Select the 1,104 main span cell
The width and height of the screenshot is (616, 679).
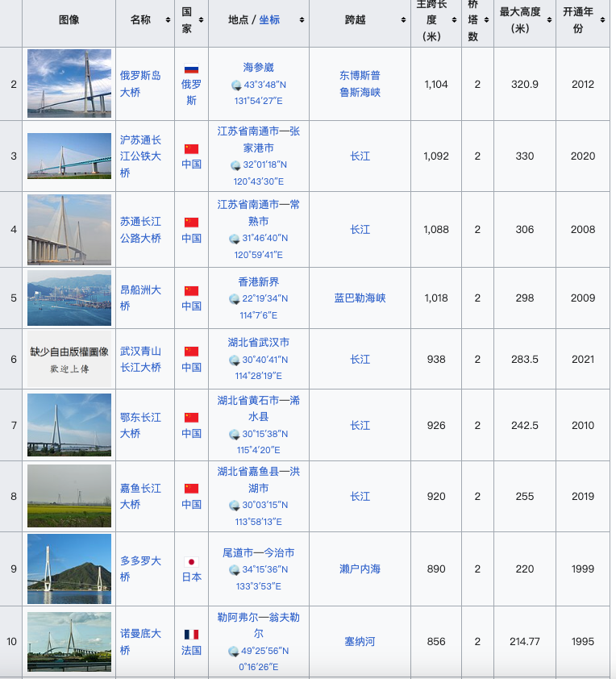tap(436, 84)
